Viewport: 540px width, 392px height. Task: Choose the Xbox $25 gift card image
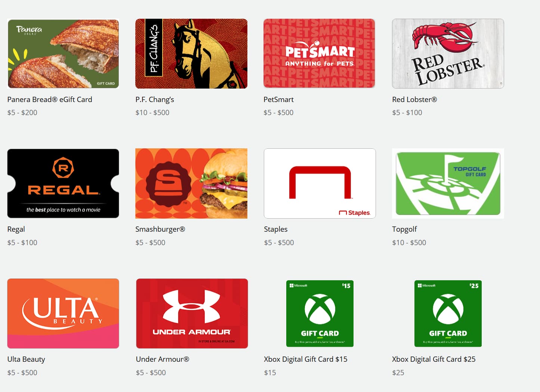[448, 314]
